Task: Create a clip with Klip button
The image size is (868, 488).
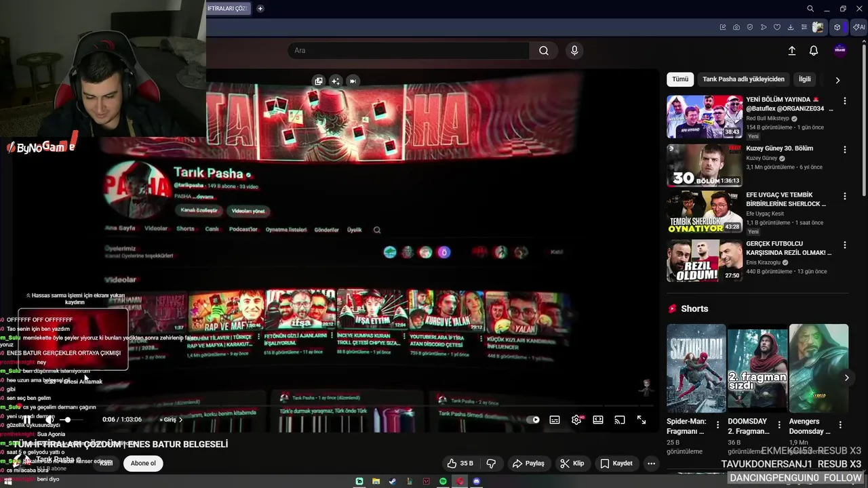Action: 572,464
